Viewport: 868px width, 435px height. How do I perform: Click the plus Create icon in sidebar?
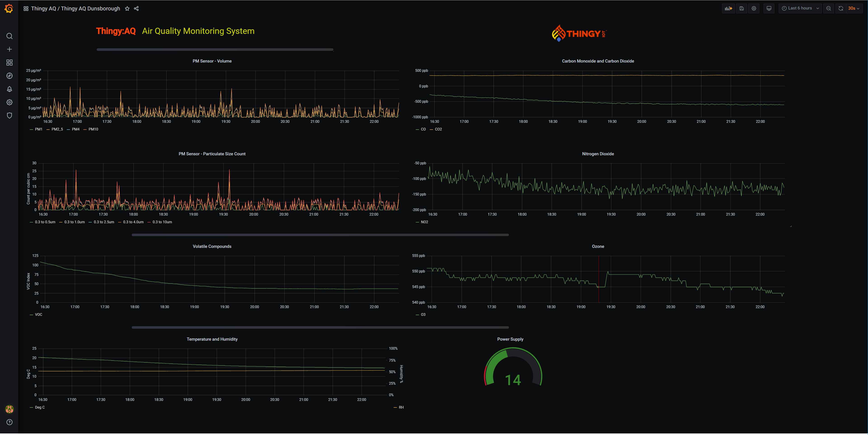[9, 49]
